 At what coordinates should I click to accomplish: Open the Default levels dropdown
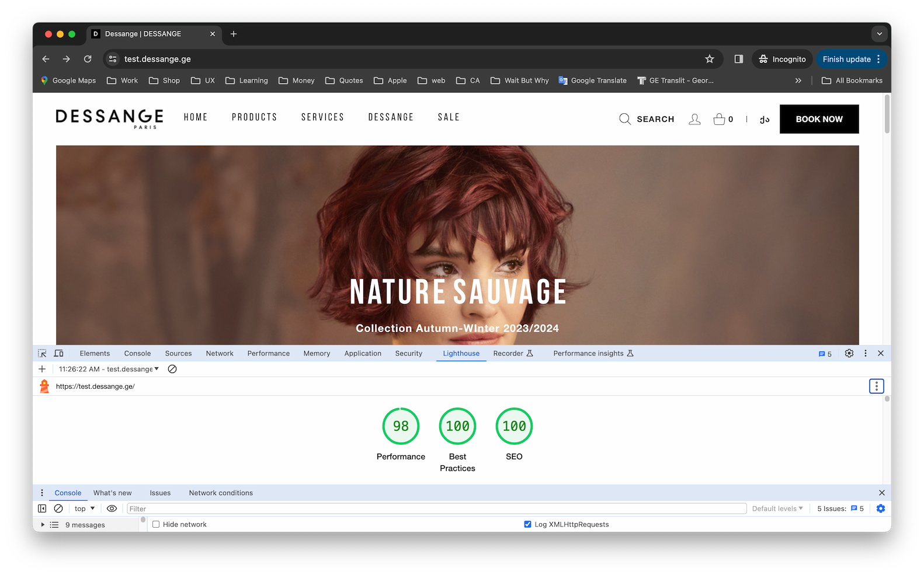tap(777, 508)
